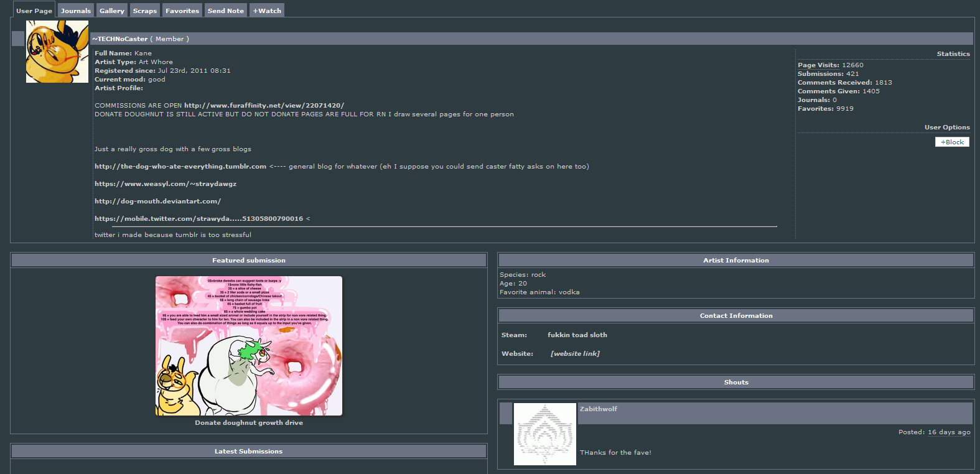Click the Zabithwolf shout username
This screenshot has width=980, height=474.
599,409
